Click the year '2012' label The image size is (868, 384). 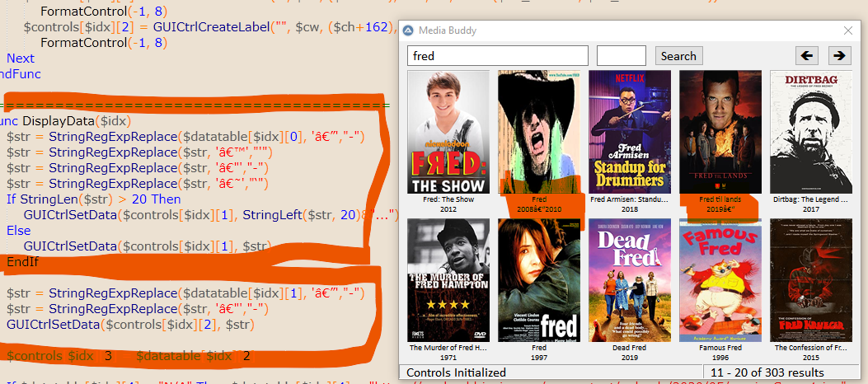pyautogui.click(x=448, y=209)
